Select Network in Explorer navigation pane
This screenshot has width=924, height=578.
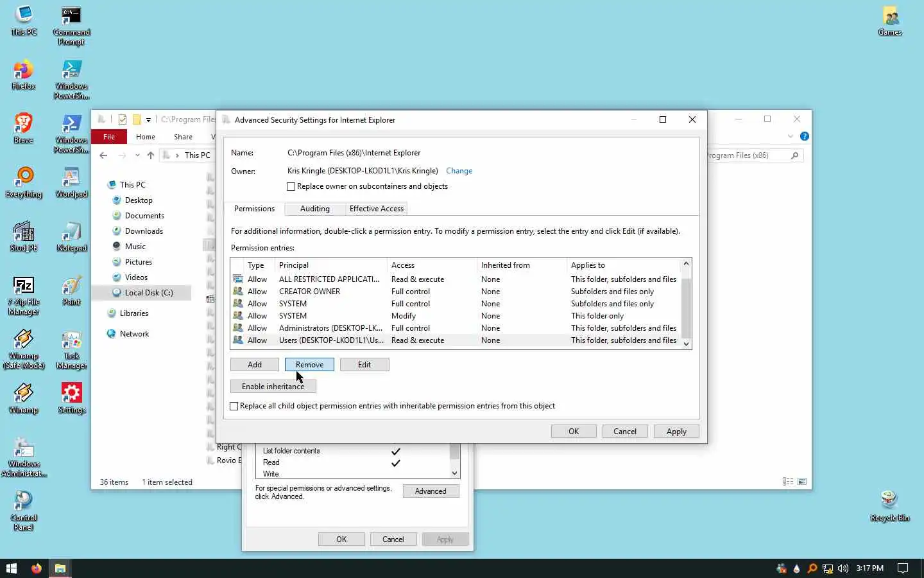[134, 334]
